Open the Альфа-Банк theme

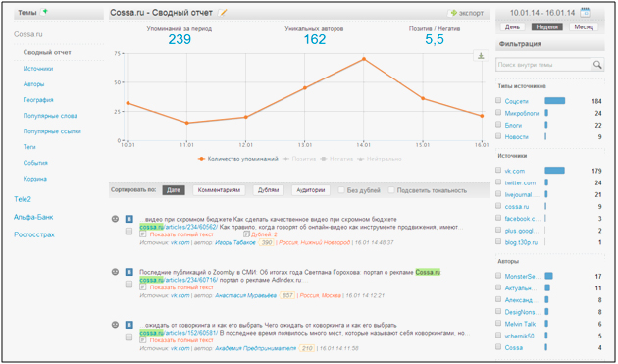pyautogui.click(x=33, y=217)
